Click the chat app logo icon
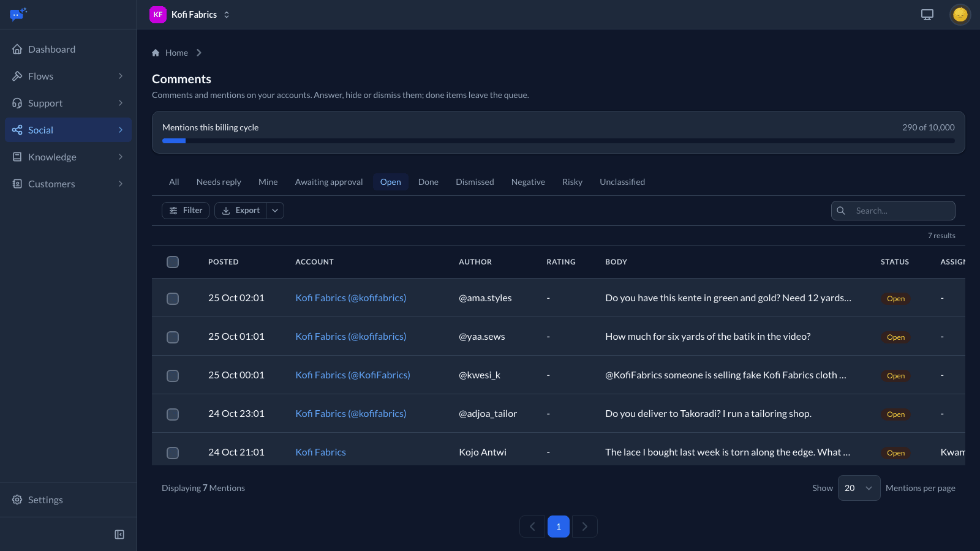 (18, 14)
